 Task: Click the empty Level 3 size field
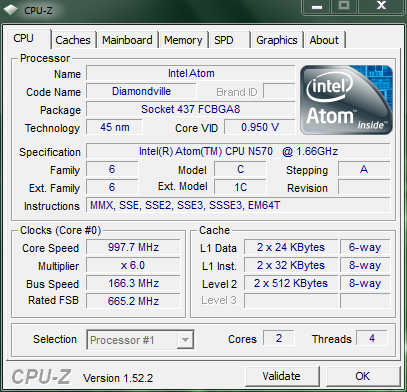[x=291, y=301]
